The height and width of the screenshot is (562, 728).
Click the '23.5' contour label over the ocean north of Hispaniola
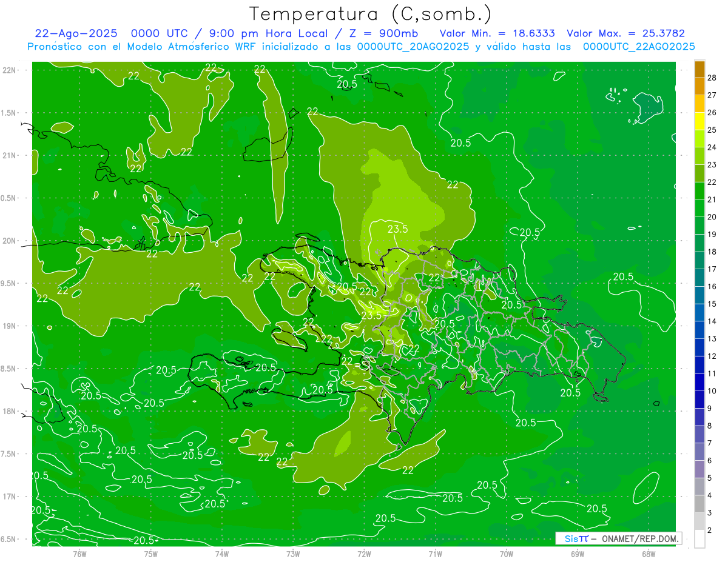[x=397, y=229]
